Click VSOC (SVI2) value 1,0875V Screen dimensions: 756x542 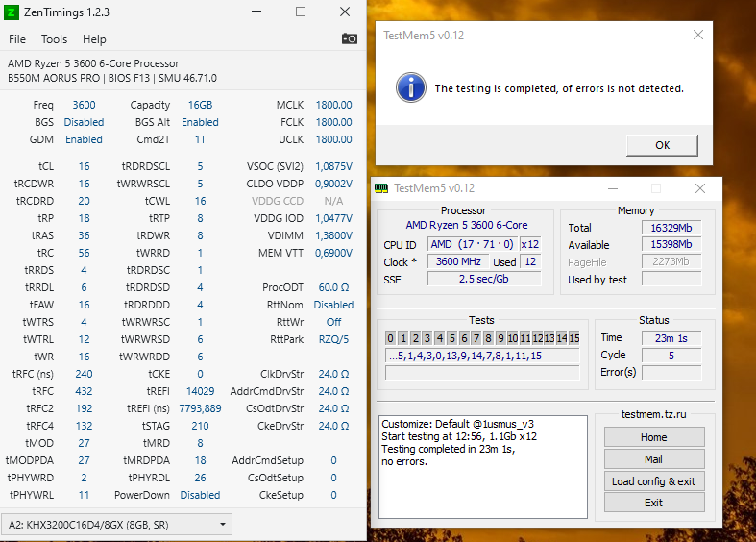point(333,166)
